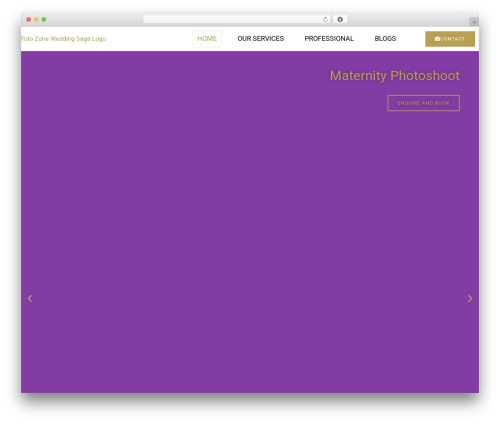Advance to next slide arrow
Screen dimensions: 500x423
coord(470,298)
